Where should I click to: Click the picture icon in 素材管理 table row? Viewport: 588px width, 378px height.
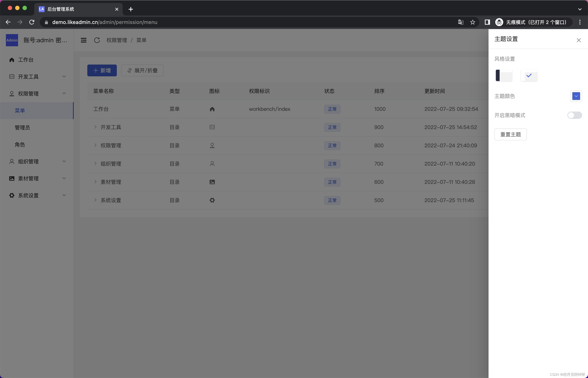(212, 182)
